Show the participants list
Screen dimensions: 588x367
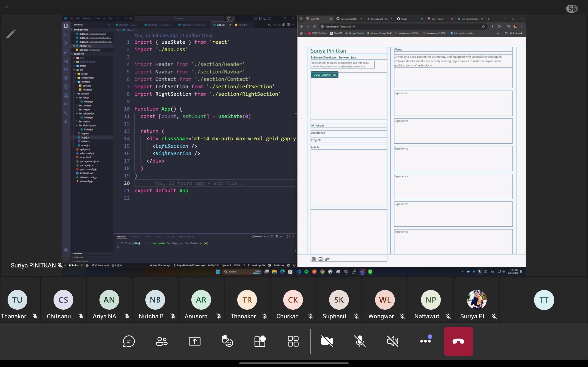pyautogui.click(x=161, y=341)
